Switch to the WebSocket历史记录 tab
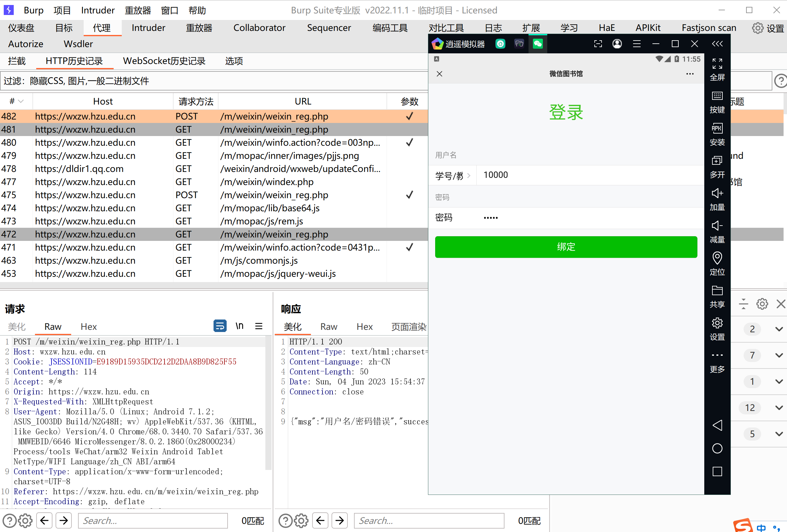 pos(164,61)
